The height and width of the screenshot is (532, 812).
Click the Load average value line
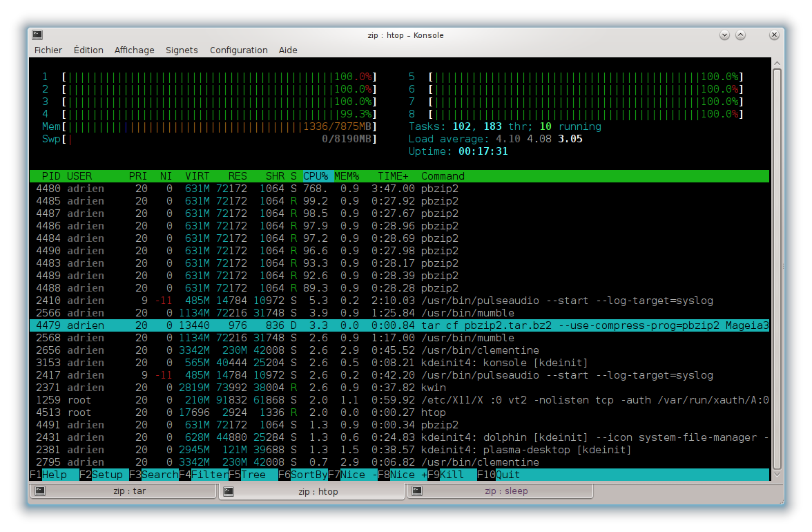pyautogui.click(x=496, y=139)
